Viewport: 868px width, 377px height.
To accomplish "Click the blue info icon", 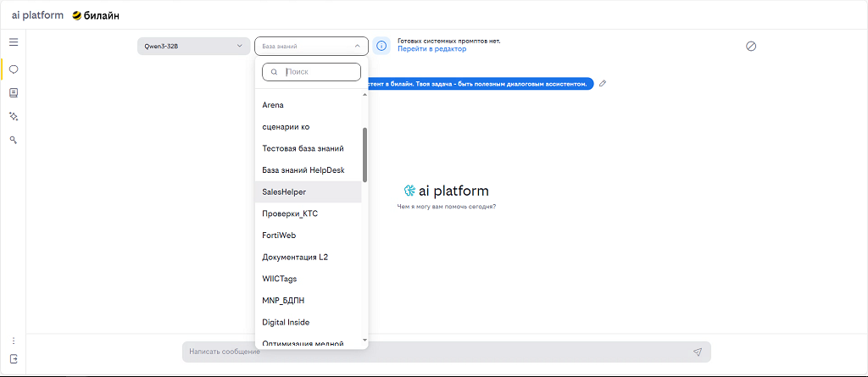I will (381, 46).
